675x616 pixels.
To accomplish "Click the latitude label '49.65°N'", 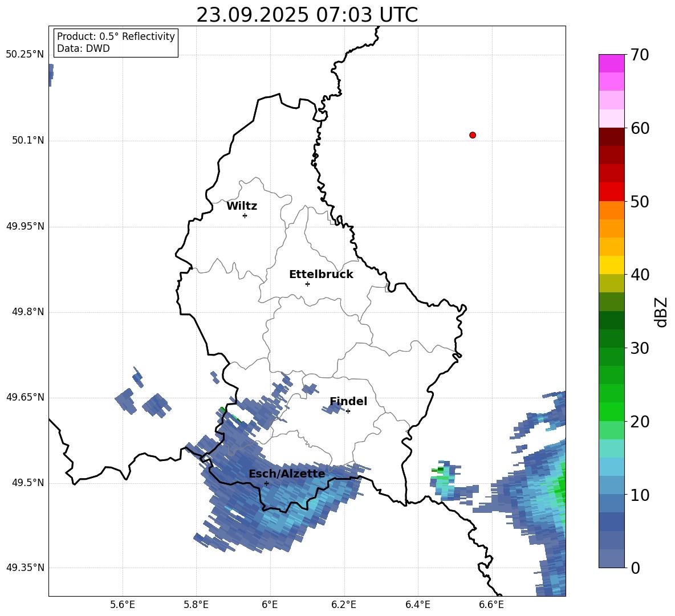I will pos(25,397).
